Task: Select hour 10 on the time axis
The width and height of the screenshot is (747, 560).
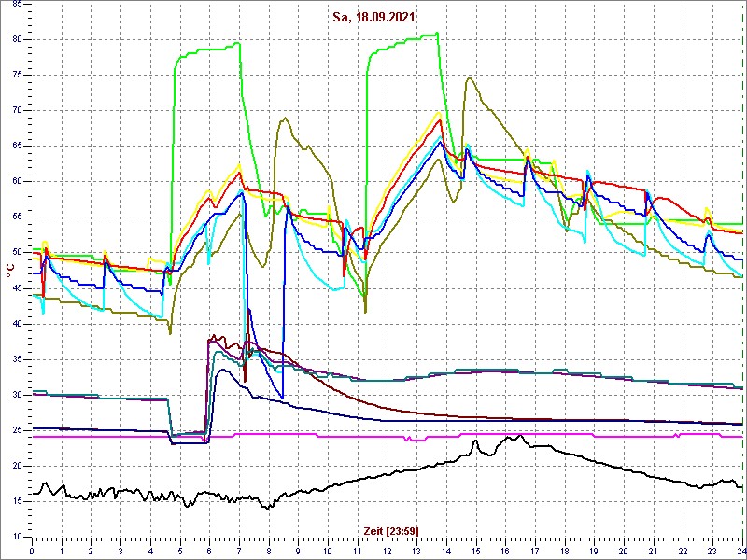Action: [328, 551]
